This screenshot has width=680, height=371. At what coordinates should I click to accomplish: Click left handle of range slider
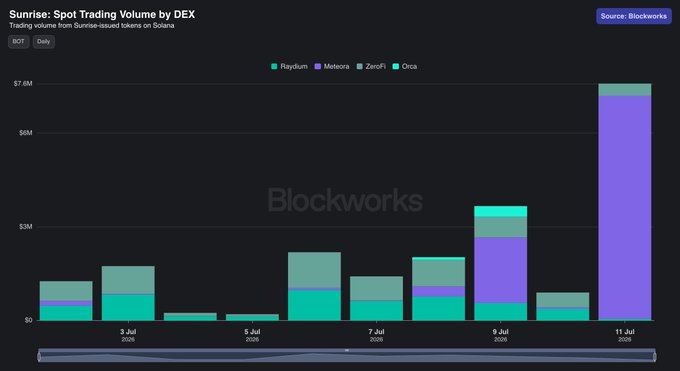click(x=39, y=357)
